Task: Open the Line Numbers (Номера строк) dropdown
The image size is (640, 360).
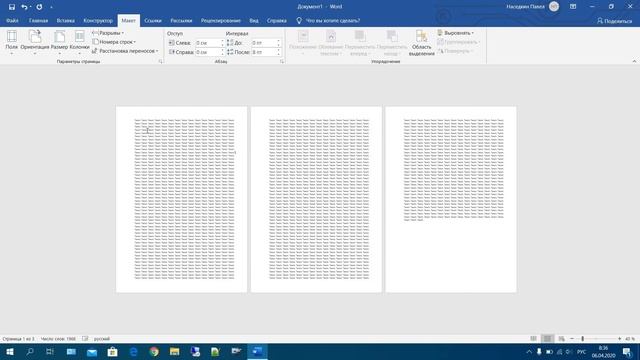Action: pyautogui.click(x=114, y=42)
